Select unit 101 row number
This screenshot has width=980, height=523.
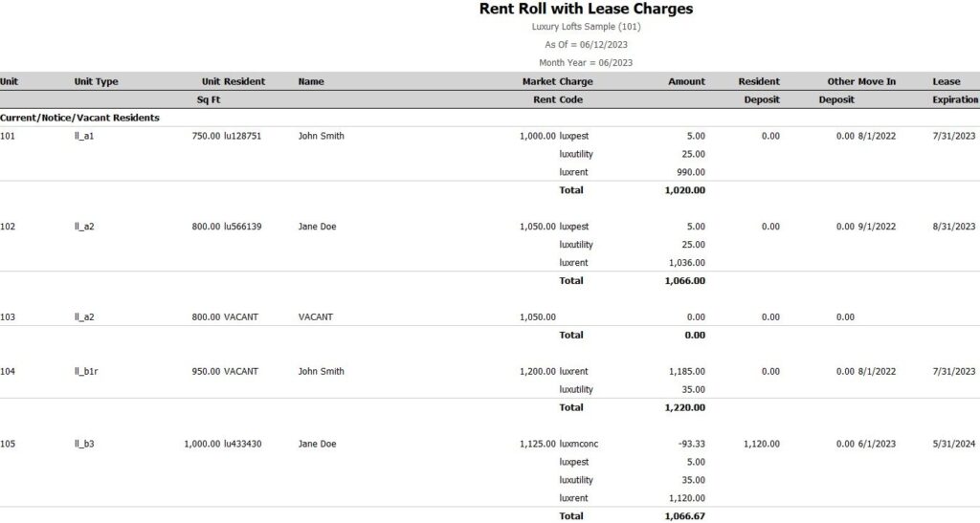tap(8, 136)
